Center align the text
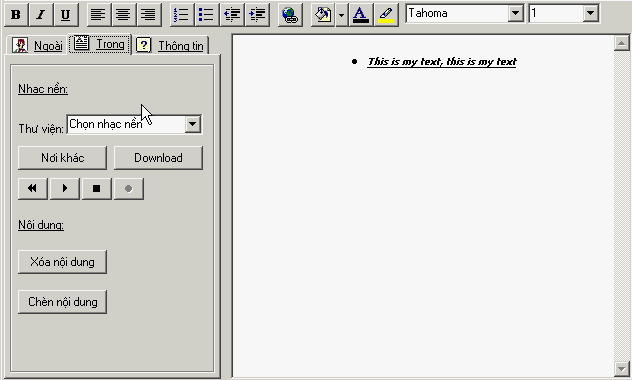Image resolution: width=632 pixels, height=380 pixels. click(123, 15)
